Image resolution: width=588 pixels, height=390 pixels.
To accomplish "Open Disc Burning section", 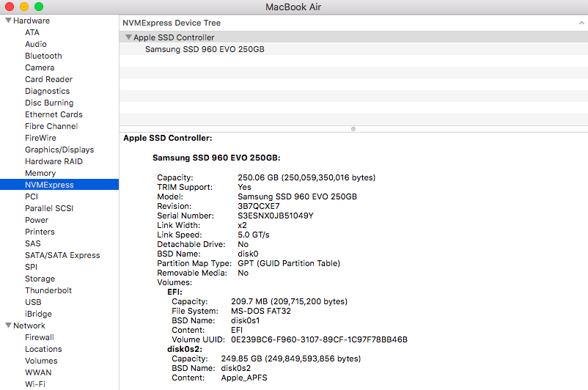I will tap(50, 103).
